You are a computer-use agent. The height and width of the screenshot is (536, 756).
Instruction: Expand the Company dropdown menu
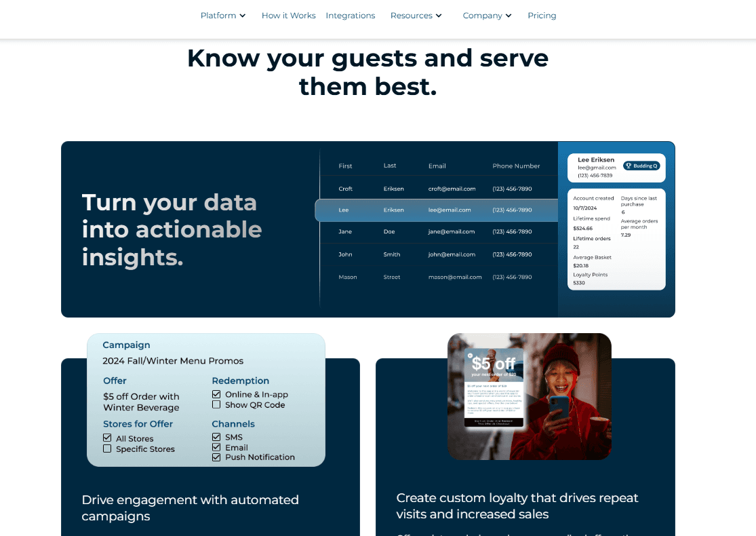tap(487, 15)
